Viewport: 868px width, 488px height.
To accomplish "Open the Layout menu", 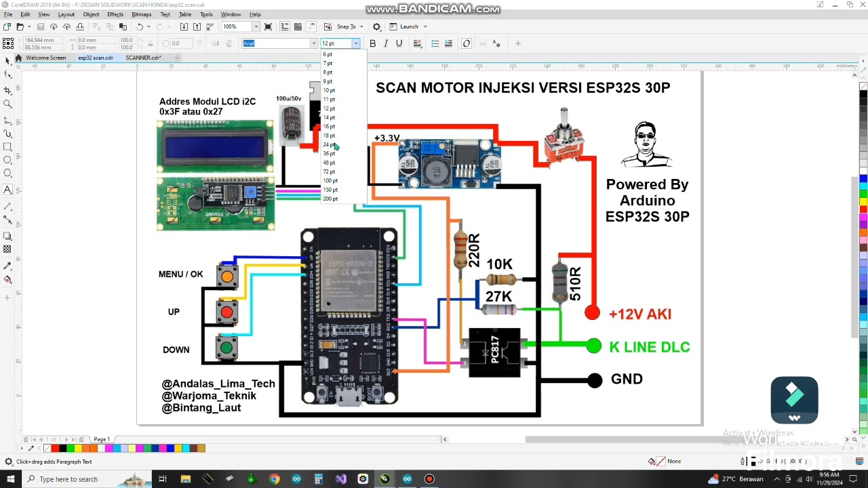I will coord(66,14).
